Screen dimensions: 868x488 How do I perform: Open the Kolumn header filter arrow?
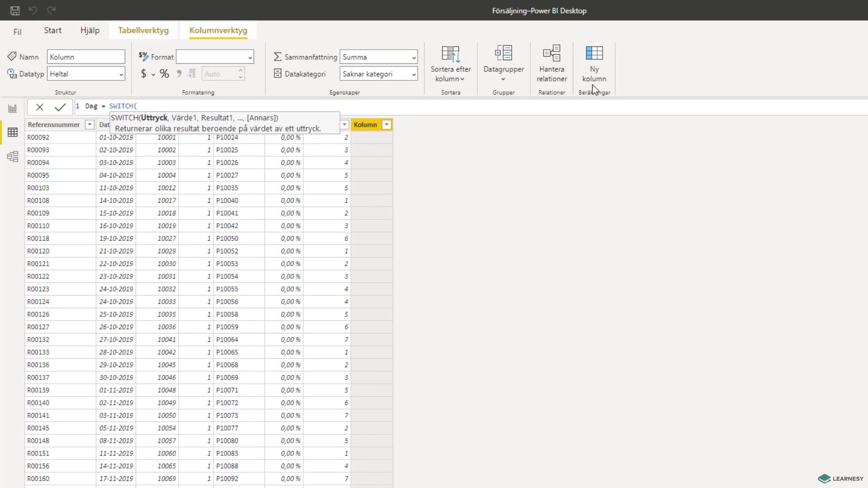[x=387, y=125]
